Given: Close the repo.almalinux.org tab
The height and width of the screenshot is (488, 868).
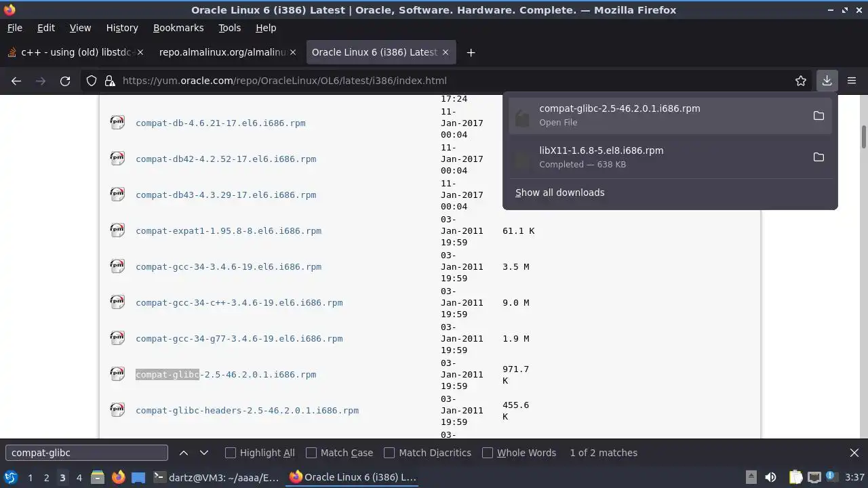Looking at the screenshot, I should coord(293,52).
